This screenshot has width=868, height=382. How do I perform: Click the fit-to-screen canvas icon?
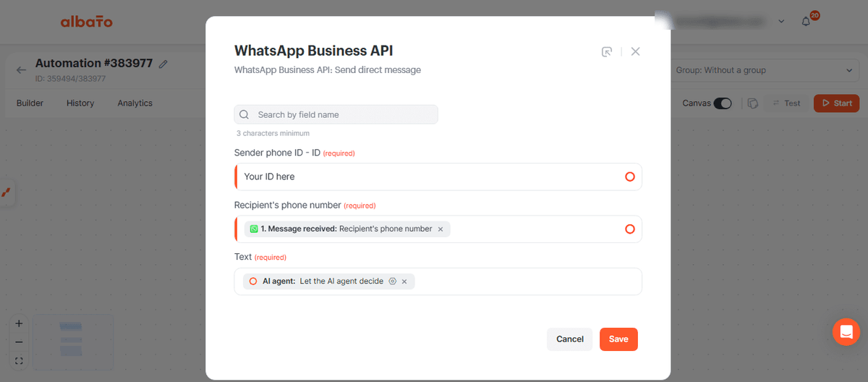coord(19,360)
